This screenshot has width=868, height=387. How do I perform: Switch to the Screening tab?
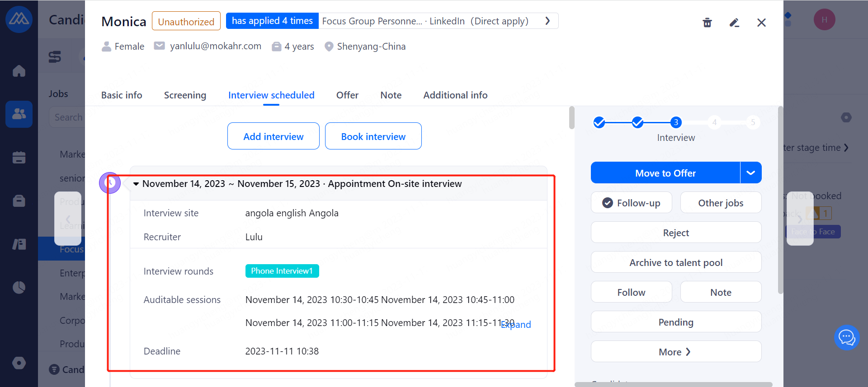(185, 95)
